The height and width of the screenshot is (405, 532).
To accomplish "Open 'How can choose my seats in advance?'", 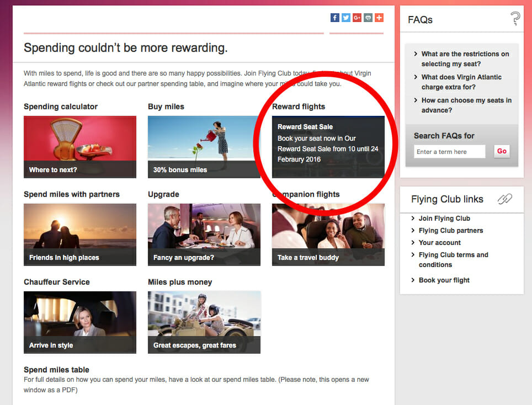I will pyautogui.click(x=466, y=105).
